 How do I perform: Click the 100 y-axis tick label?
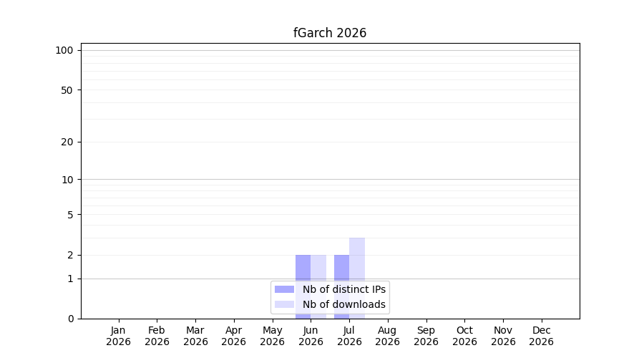(x=64, y=51)
